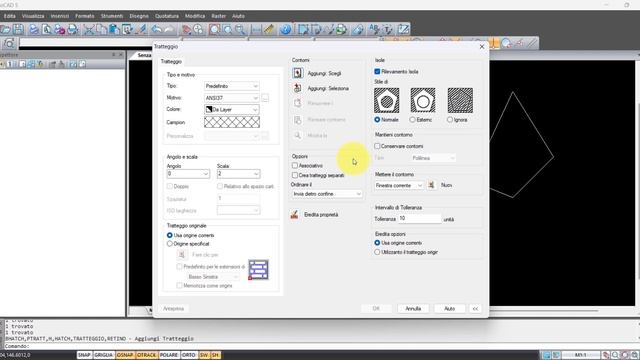Click the Aggiungi: Seleziona objects icon
This screenshot has width=640, height=360.
pos(298,88)
